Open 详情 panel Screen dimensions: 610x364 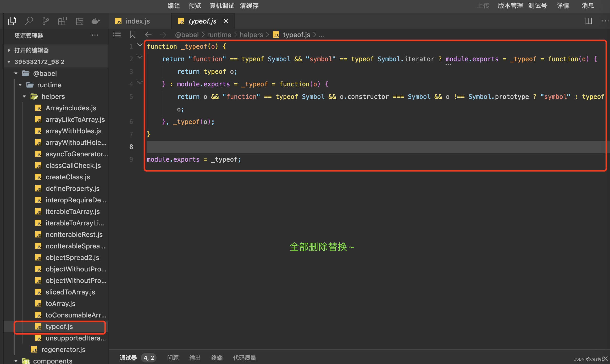coord(563,5)
